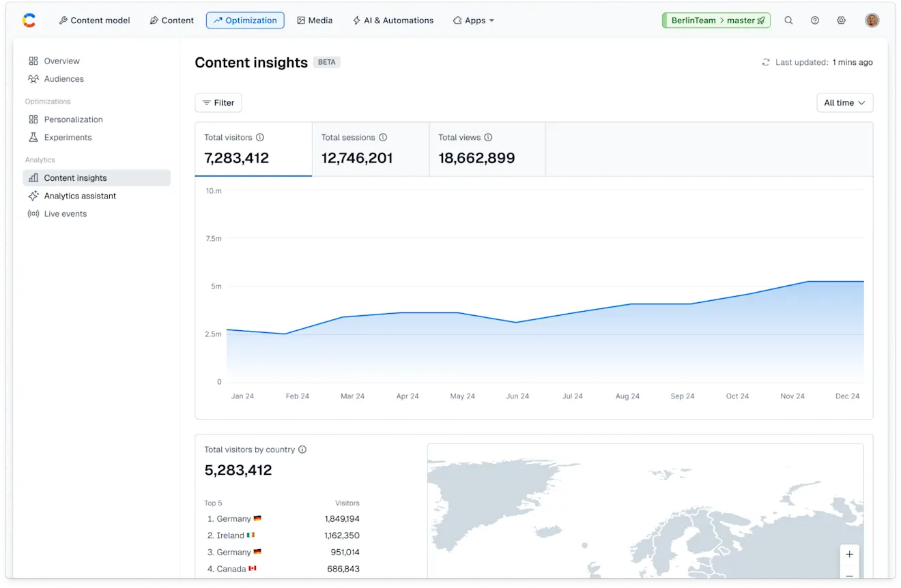Click the Filter button

(218, 103)
